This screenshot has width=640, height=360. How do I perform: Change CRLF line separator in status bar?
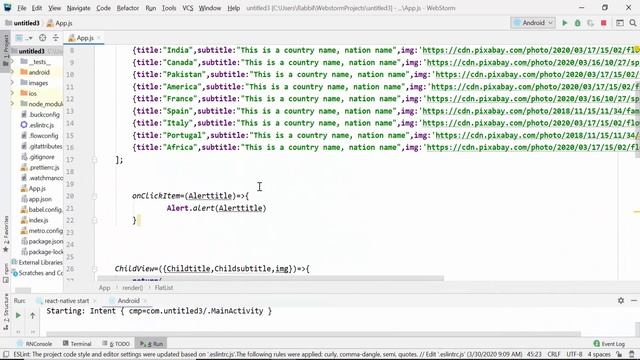[554, 354]
